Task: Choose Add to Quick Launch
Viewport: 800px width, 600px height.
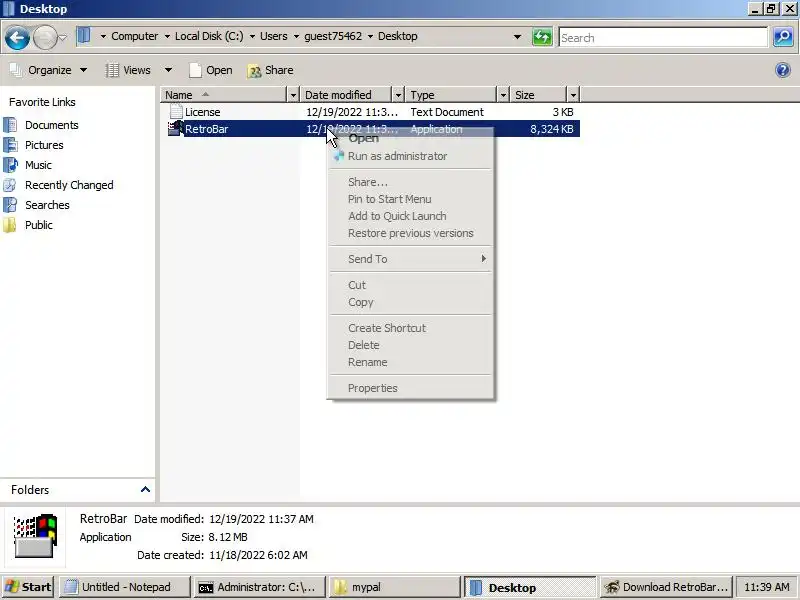Action: pos(410,216)
